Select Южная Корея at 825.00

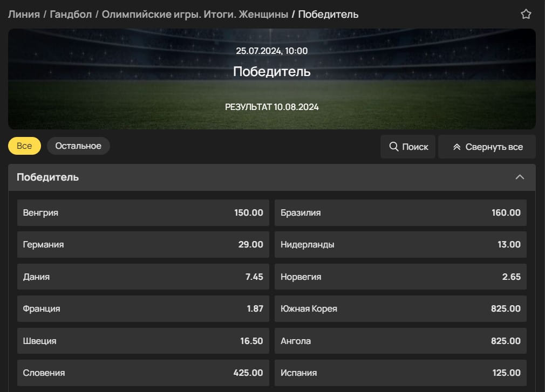pyautogui.click(x=400, y=309)
